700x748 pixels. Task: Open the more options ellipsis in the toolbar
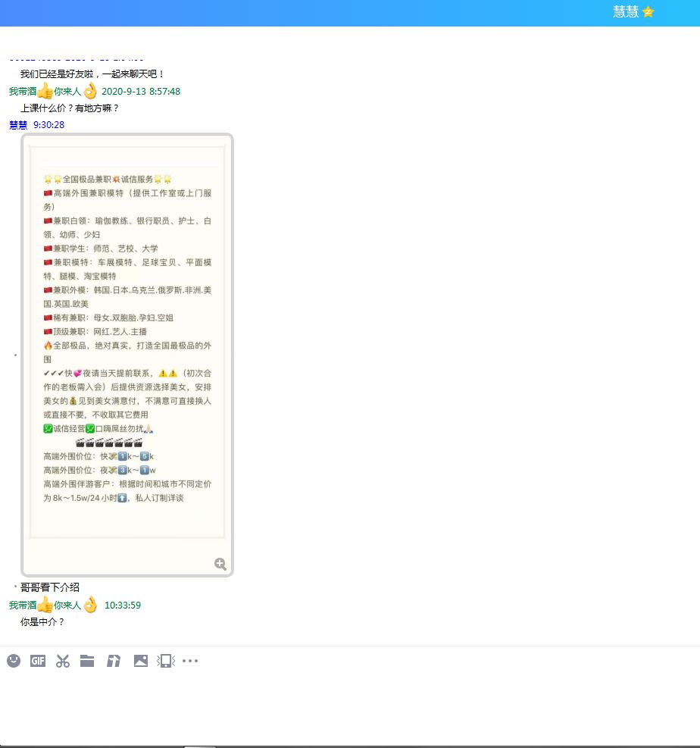[x=190, y=661]
